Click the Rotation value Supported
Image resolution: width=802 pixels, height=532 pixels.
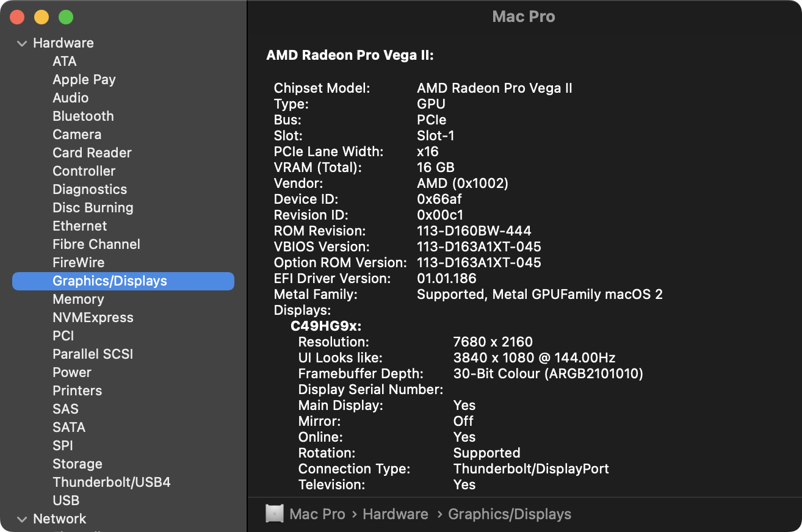[487, 453]
